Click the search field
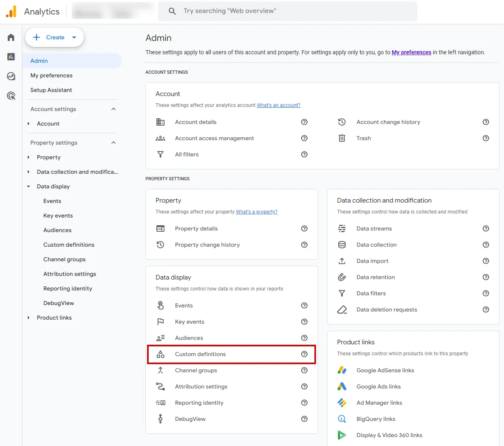The height and width of the screenshot is (446, 504). [x=288, y=11]
